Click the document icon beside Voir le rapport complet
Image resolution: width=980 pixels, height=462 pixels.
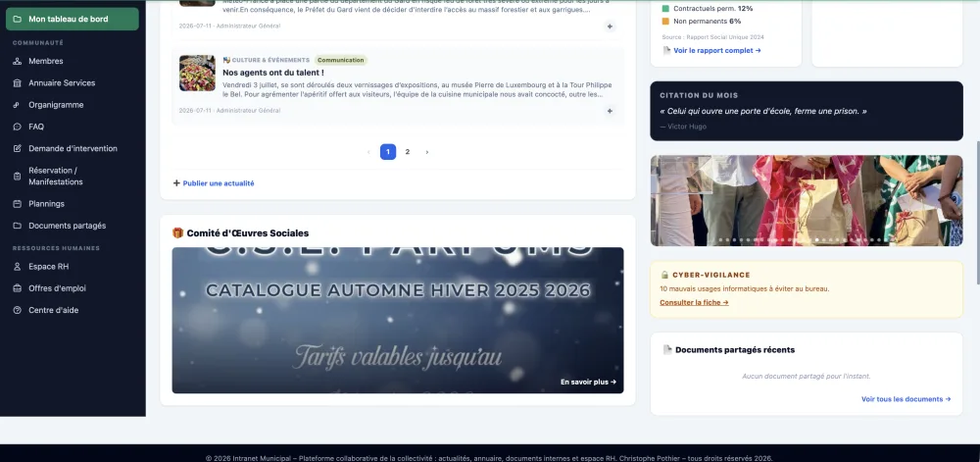pos(666,51)
